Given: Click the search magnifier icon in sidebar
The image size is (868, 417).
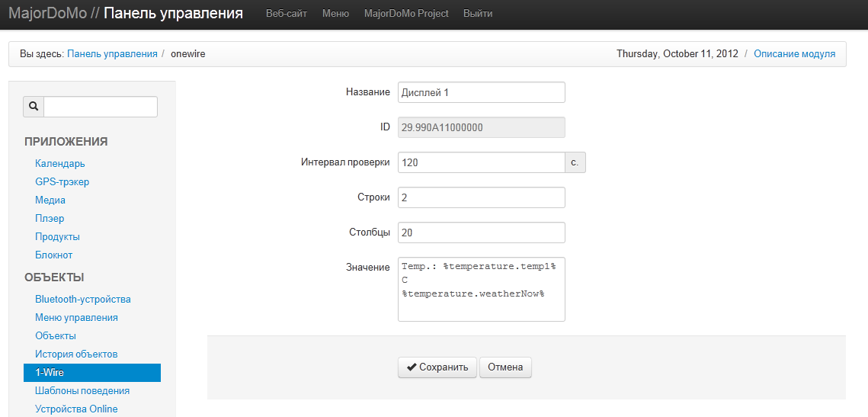Looking at the screenshot, I should tap(34, 107).
